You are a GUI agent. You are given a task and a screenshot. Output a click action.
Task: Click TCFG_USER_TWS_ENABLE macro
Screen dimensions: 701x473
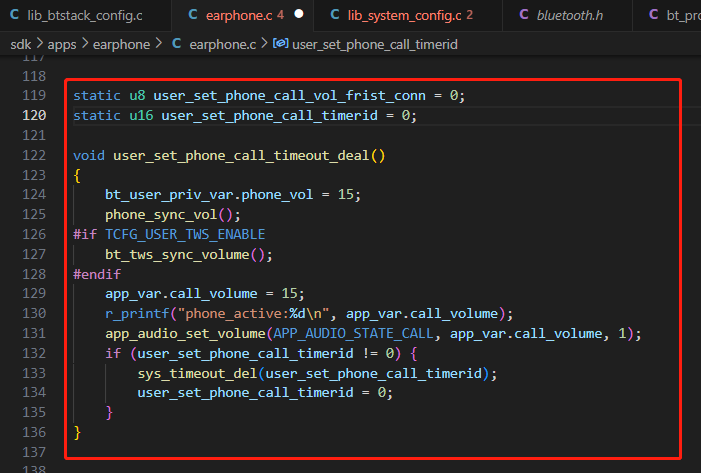[x=185, y=234]
